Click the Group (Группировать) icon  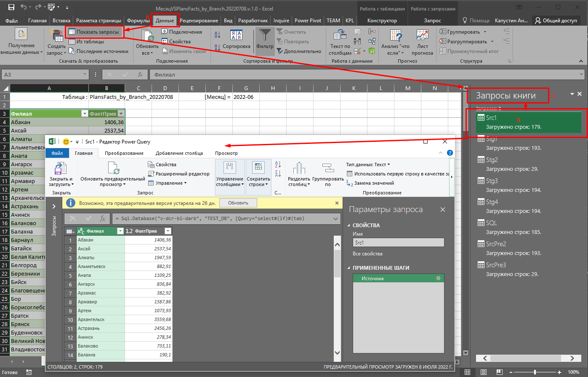tap(443, 32)
